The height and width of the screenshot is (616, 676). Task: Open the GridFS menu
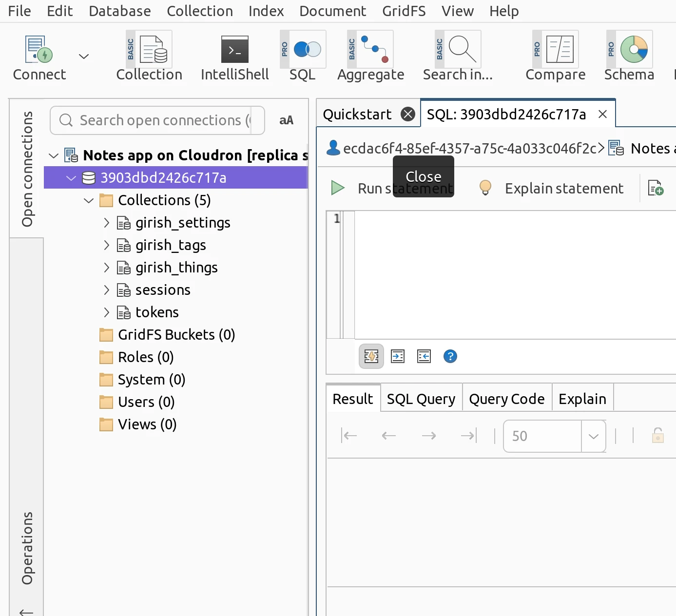point(404,11)
